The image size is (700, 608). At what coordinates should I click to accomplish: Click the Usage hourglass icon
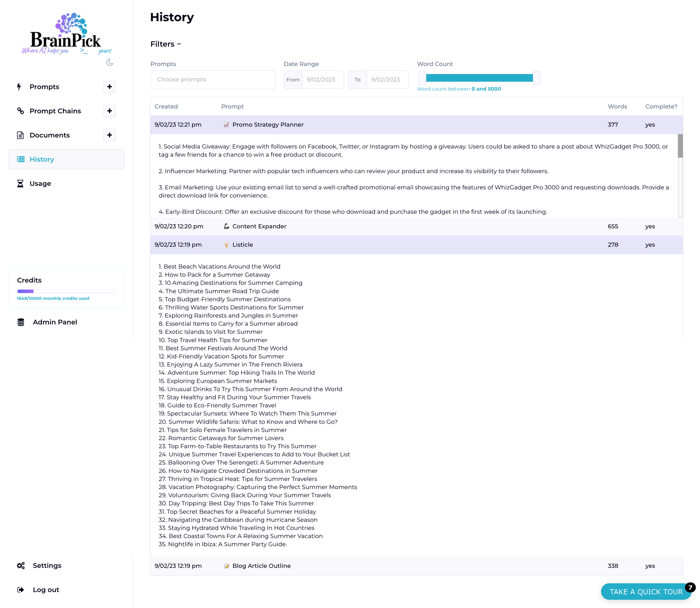[x=20, y=183]
